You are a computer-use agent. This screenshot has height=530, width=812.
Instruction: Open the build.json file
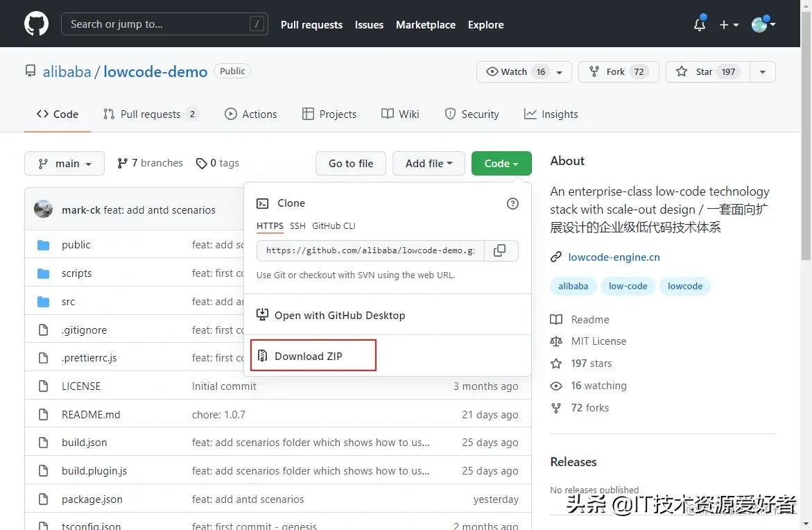pyautogui.click(x=84, y=443)
